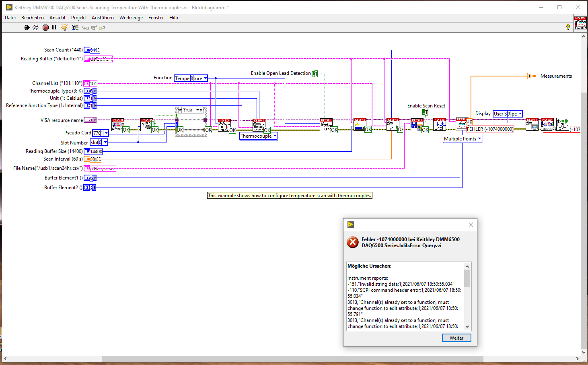Click the Run arrow to execute the VI
The height and width of the screenshot is (365, 588).
click(x=27, y=27)
